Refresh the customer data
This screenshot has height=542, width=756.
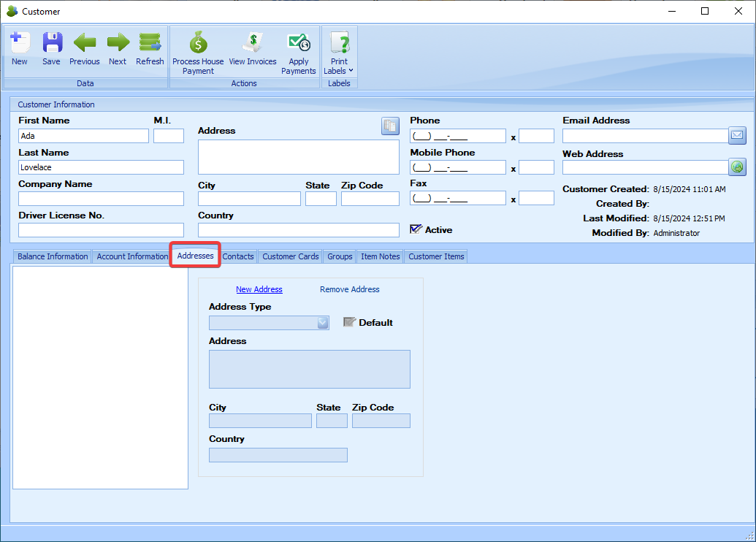point(150,44)
